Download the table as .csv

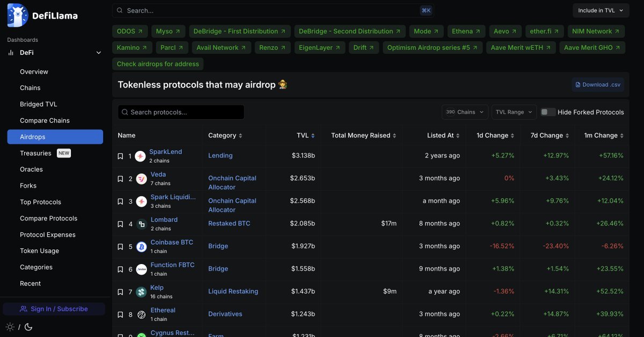(x=598, y=85)
